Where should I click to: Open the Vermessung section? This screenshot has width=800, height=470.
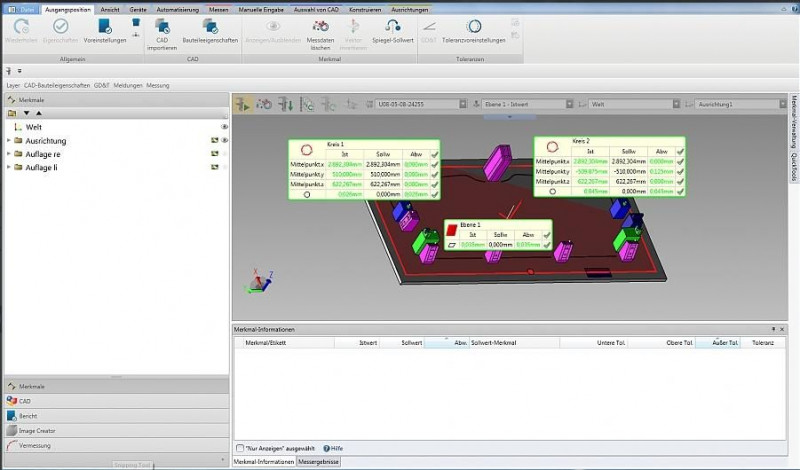point(116,446)
